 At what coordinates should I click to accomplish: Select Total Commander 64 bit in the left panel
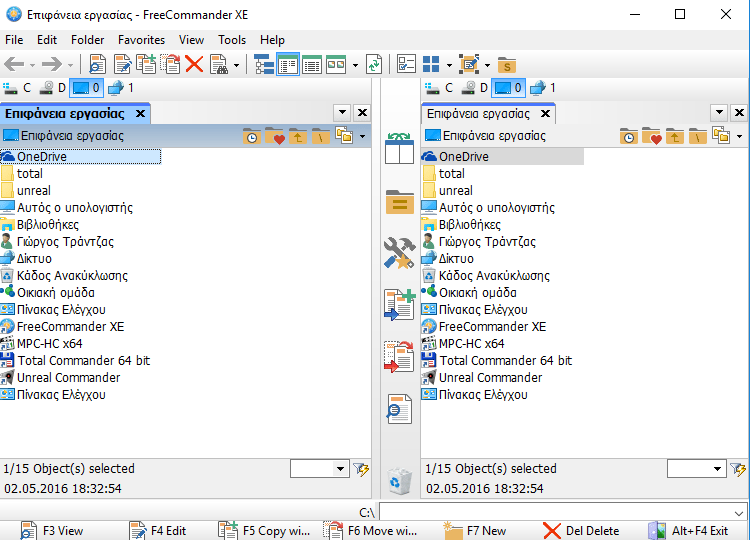tap(75, 361)
